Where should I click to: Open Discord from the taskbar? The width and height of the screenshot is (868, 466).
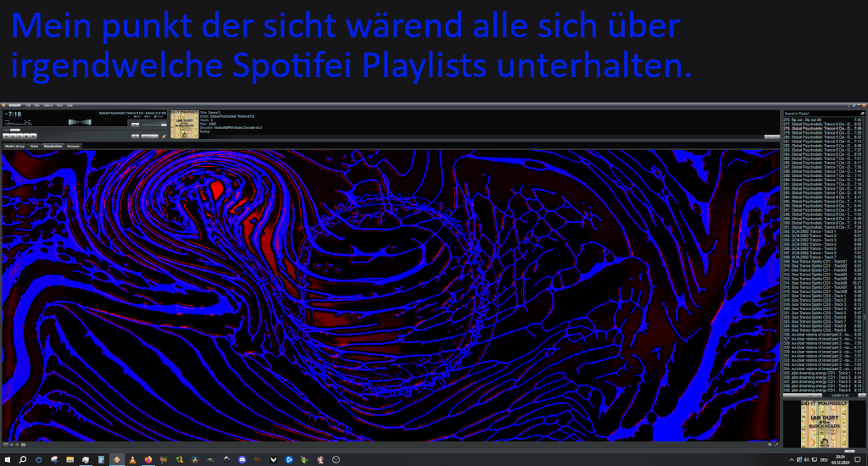(x=242, y=459)
